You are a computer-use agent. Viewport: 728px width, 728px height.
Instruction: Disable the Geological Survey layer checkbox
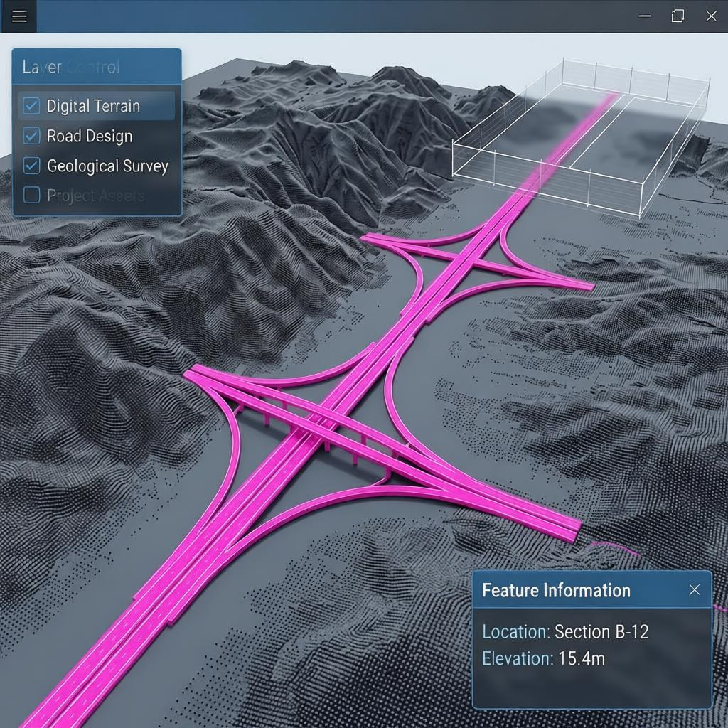point(31,166)
